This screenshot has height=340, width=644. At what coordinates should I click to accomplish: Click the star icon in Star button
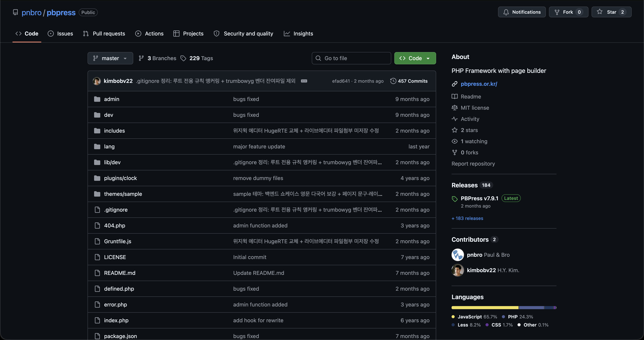[599, 12]
